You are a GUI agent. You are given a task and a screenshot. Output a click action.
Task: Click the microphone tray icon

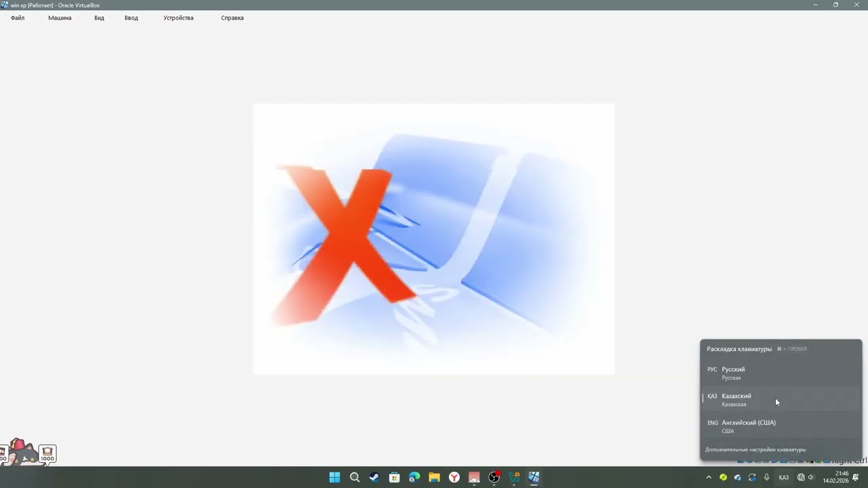click(767, 477)
